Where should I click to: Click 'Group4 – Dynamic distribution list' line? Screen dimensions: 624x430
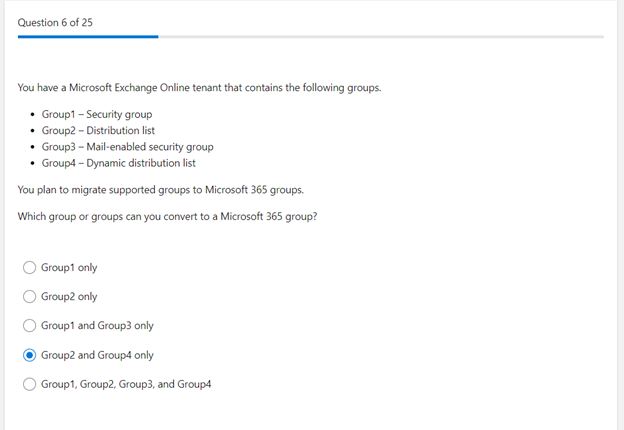[x=119, y=163]
